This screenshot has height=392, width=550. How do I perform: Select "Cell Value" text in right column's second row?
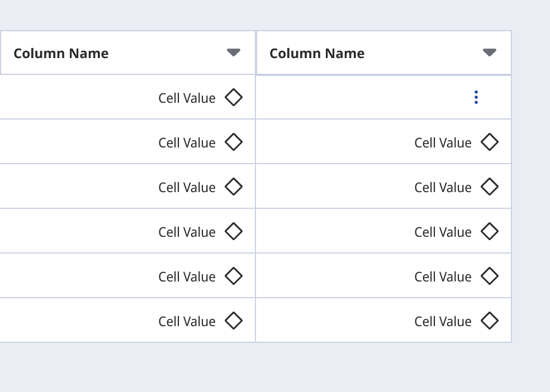(443, 143)
